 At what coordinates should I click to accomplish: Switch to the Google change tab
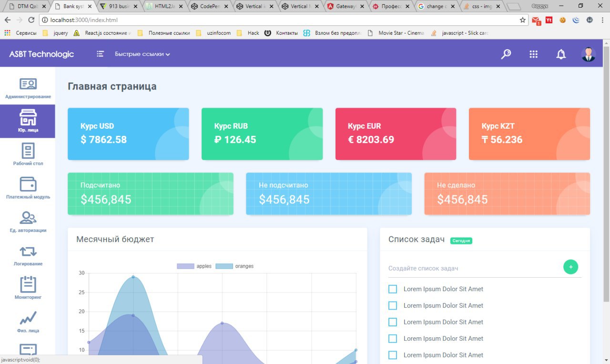point(437,7)
